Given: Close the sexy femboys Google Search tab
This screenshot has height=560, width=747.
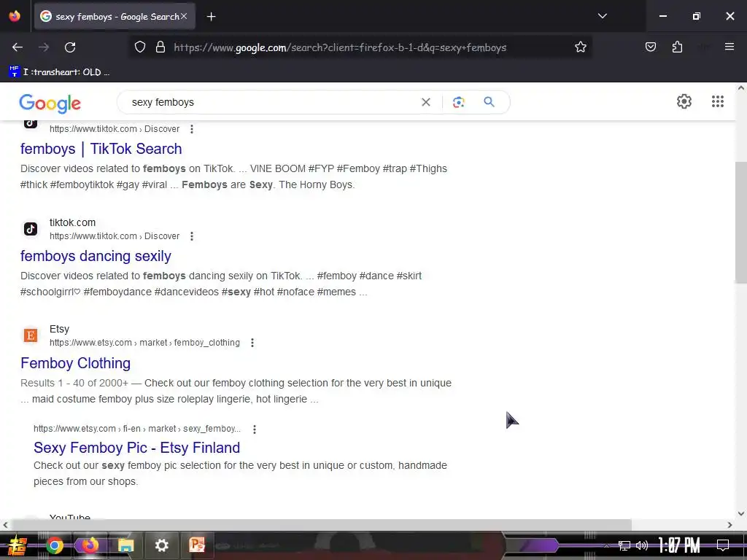Looking at the screenshot, I should 184,16.
